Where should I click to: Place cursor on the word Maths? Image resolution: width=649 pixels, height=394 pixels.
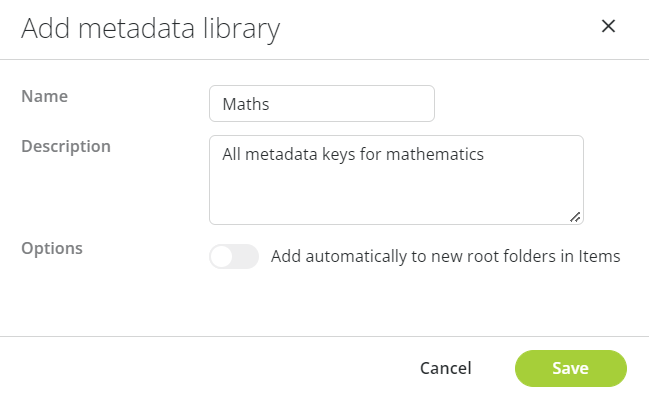246,104
